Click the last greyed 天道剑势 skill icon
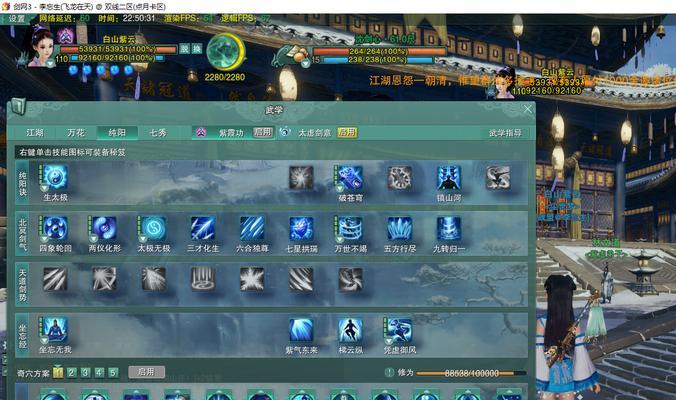Image resolution: width=676 pixels, height=400 pixels. [350, 279]
